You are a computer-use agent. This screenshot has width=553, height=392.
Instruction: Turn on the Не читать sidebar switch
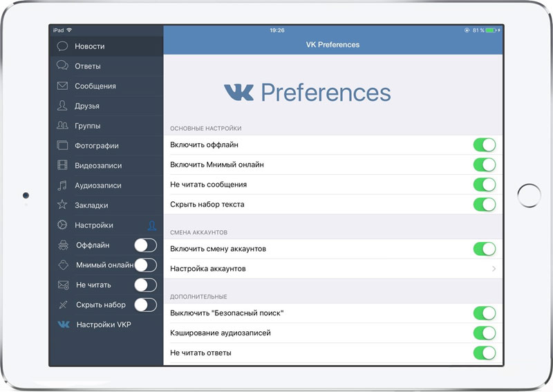click(x=146, y=285)
